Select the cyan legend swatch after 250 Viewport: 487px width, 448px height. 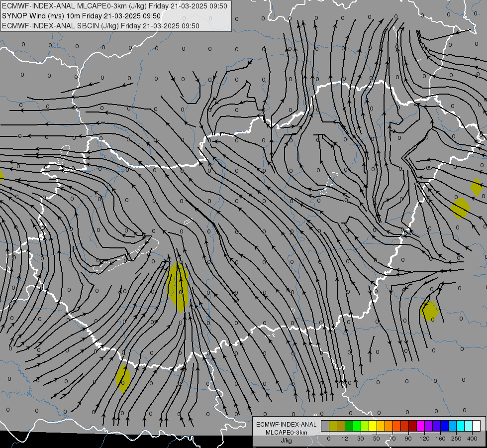point(461,426)
